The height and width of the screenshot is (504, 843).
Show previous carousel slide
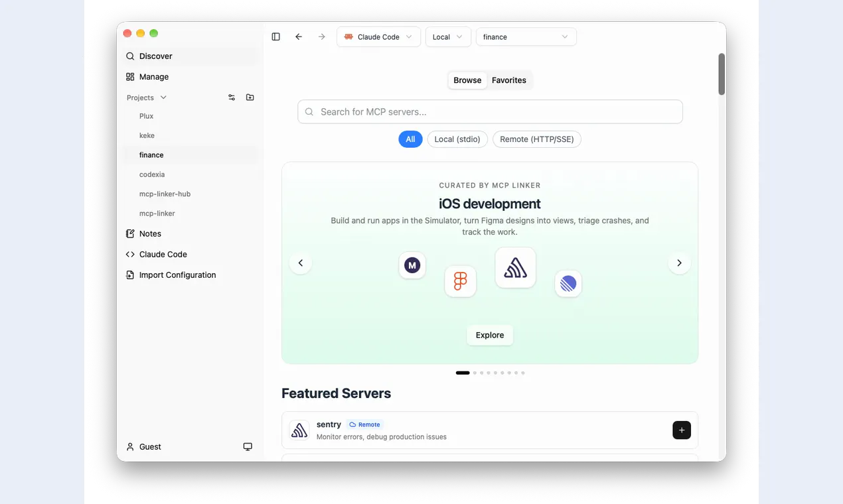[x=301, y=263]
